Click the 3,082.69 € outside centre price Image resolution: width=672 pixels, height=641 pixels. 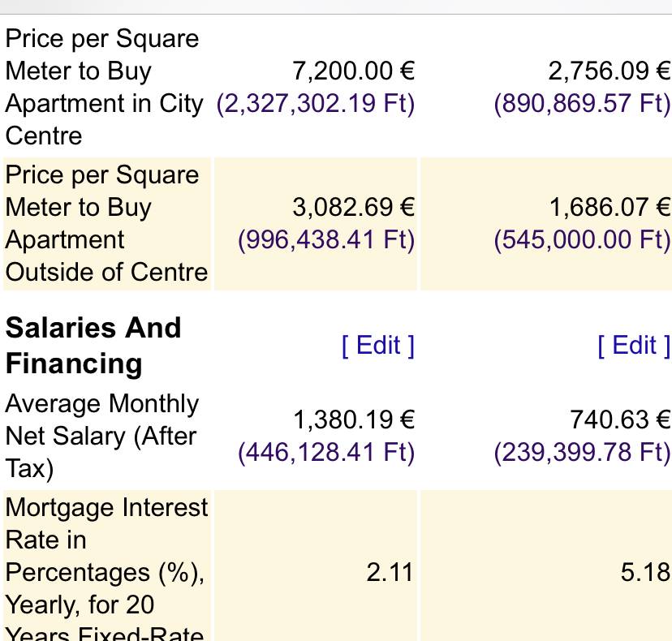pos(354,207)
